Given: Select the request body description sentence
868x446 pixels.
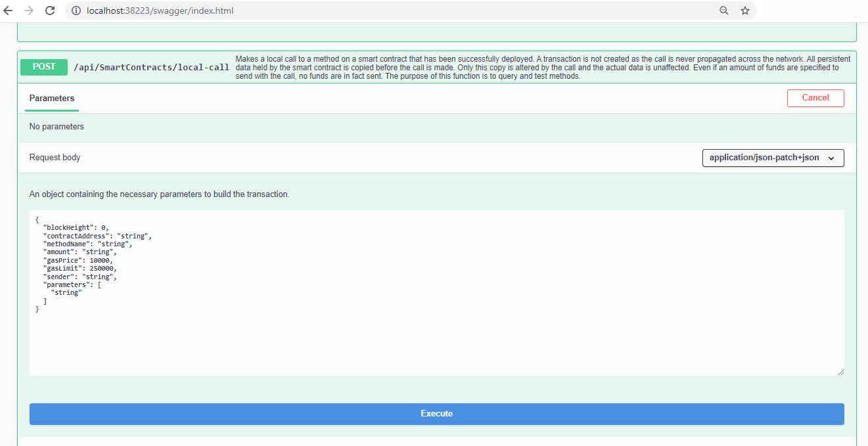Looking at the screenshot, I should click(x=160, y=194).
